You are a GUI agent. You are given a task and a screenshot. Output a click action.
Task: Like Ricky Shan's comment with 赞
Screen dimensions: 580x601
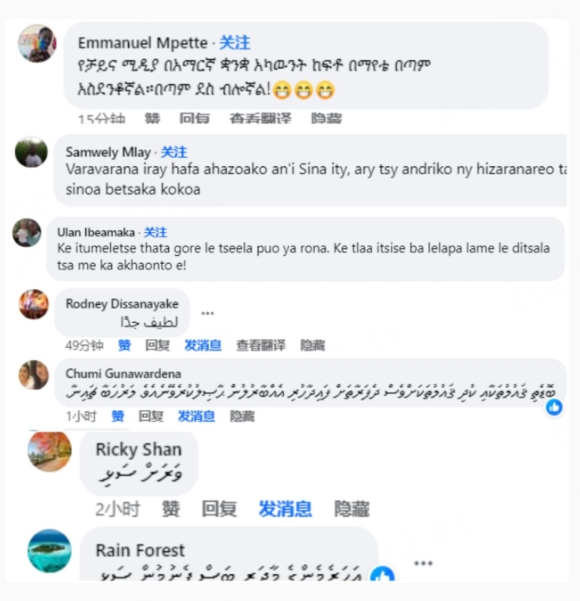[171, 509]
